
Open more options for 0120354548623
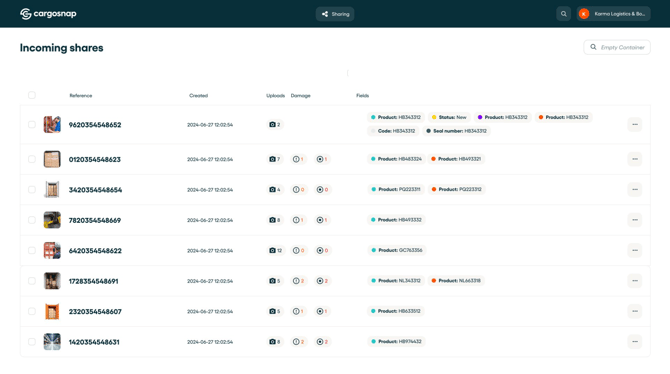click(635, 159)
